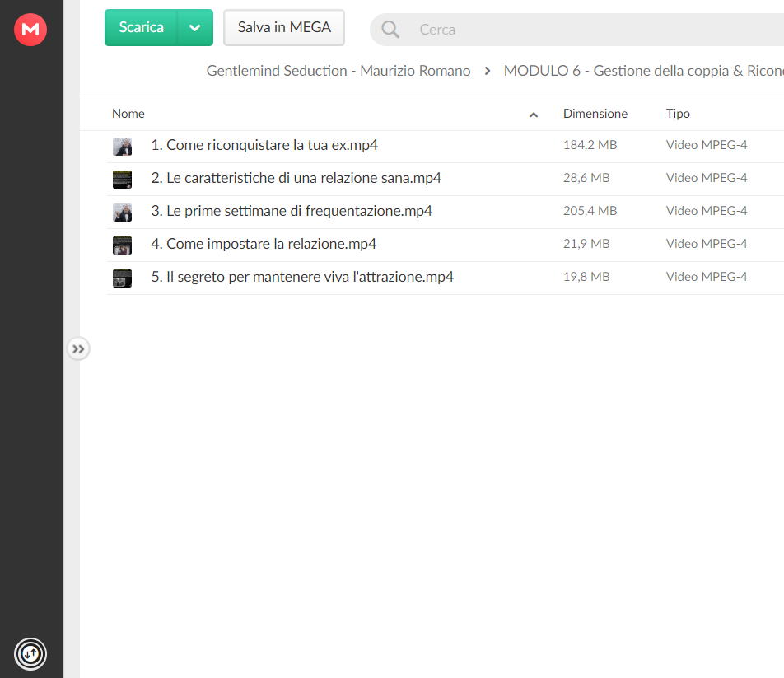Open MODULO 6 breadcrumb folder
Viewport: 784px width, 678px height.
coord(643,71)
